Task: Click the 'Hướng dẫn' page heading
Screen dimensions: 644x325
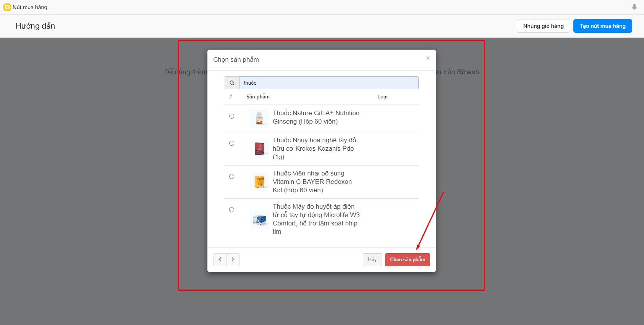Action: coord(35,26)
